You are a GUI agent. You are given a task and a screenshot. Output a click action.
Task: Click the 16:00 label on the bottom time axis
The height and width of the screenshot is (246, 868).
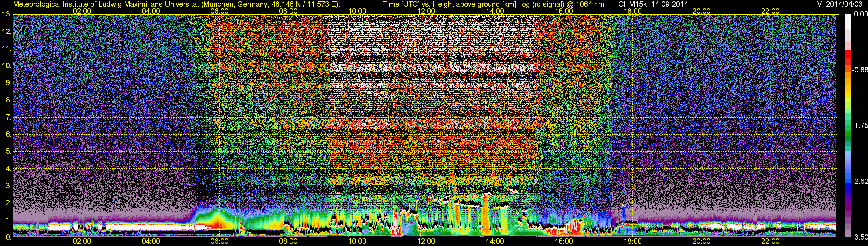(x=564, y=241)
